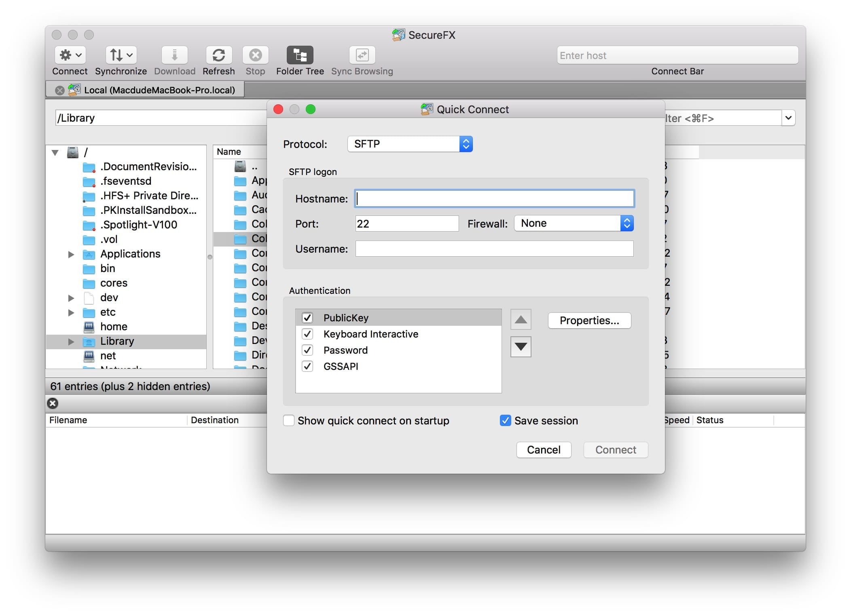
Task: Click the Stop transfer icon
Action: coord(255,55)
